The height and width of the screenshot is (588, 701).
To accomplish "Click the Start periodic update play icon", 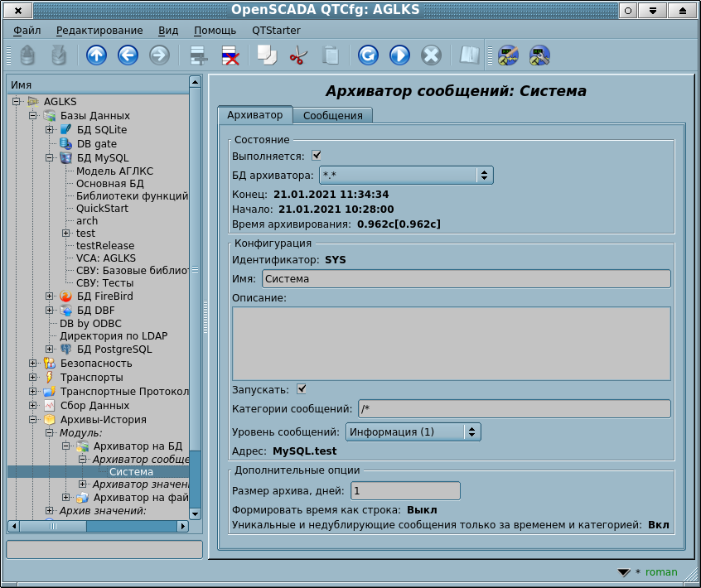I will pyautogui.click(x=399, y=55).
